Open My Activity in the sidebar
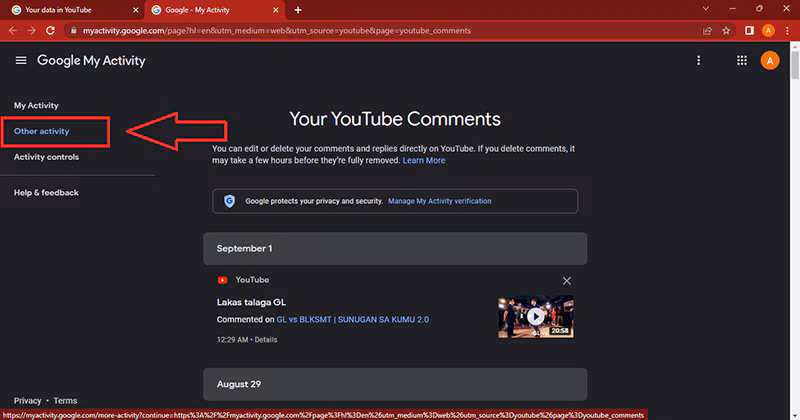This screenshot has width=800, height=420. 36,105
